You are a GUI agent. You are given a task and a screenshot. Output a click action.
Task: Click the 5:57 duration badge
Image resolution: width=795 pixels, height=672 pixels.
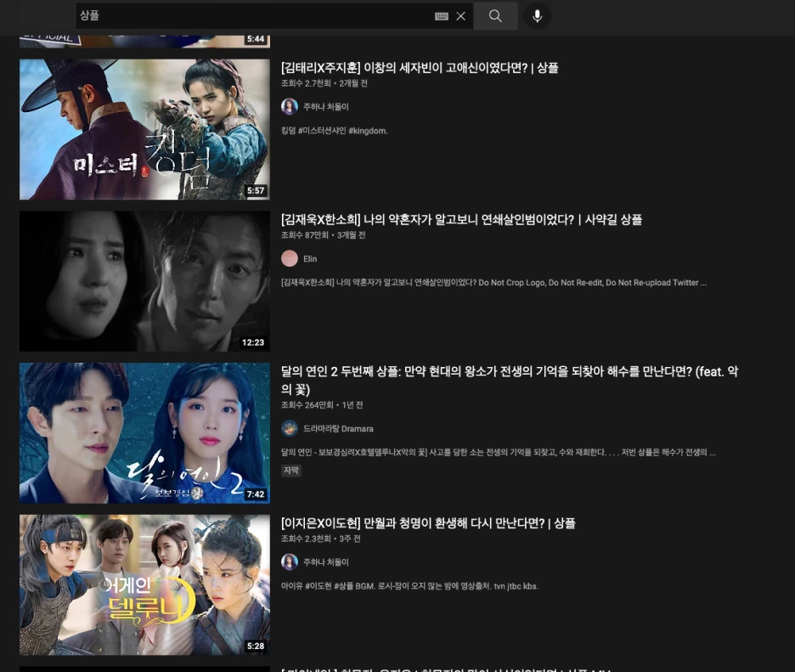[x=256, y=190]
